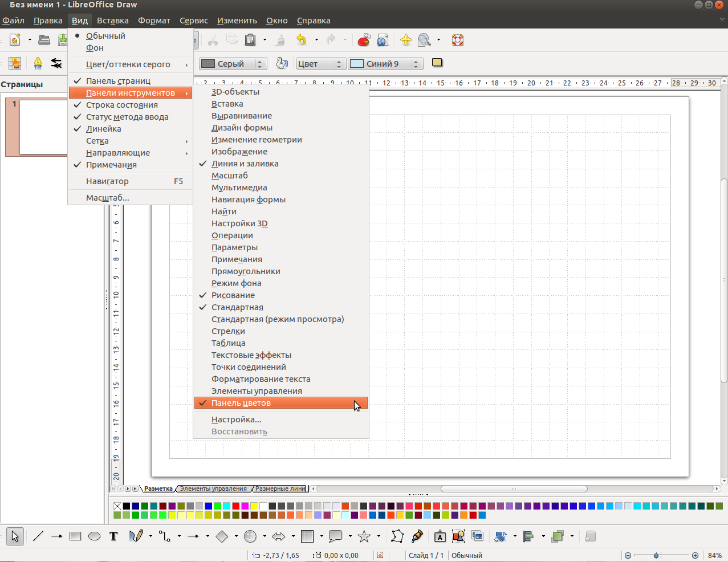Insert an image From File

(x=459, y=536)
